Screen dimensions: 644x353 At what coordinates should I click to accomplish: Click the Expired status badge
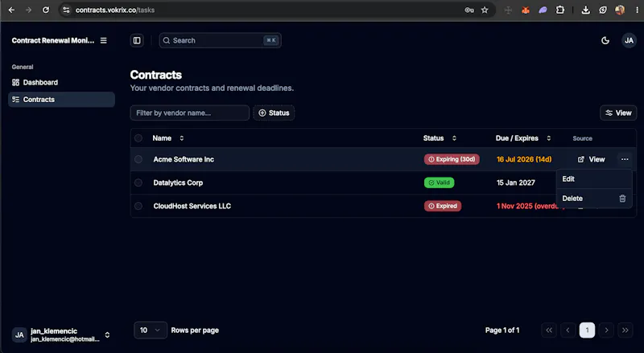click(x=442, y=206)
